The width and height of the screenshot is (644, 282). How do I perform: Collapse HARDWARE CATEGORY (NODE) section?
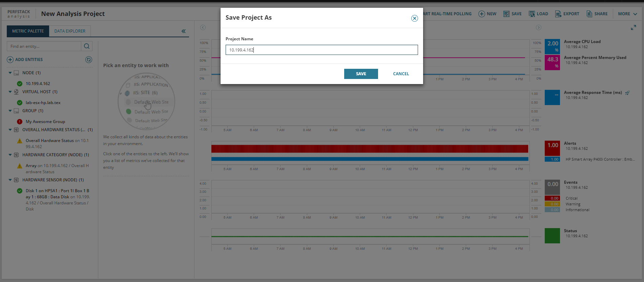10,155
